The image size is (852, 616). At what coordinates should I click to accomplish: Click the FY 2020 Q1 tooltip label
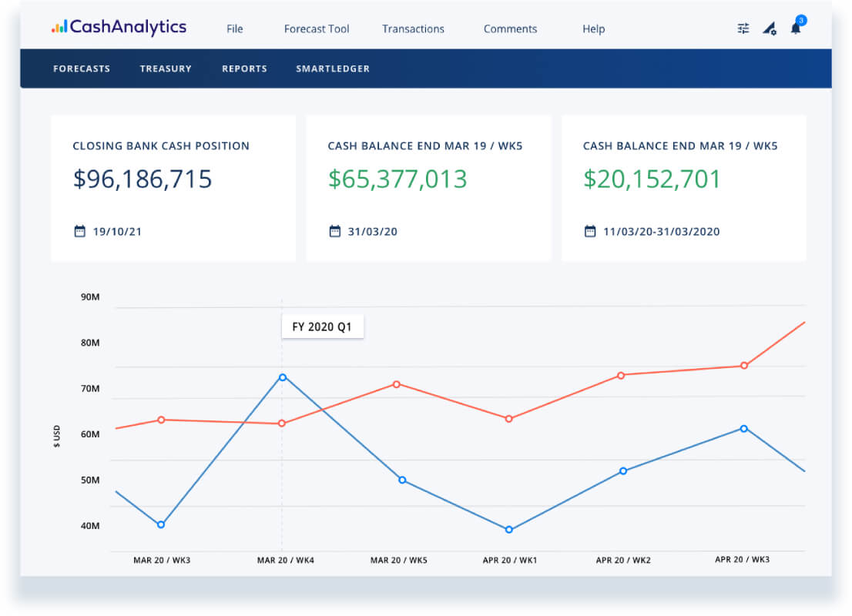(x=322, y=327)
